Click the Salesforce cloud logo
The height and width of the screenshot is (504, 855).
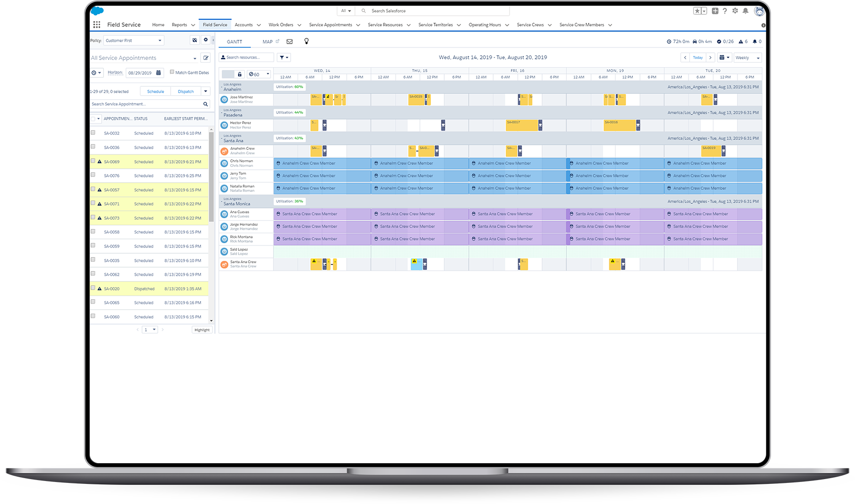point(97,11)
